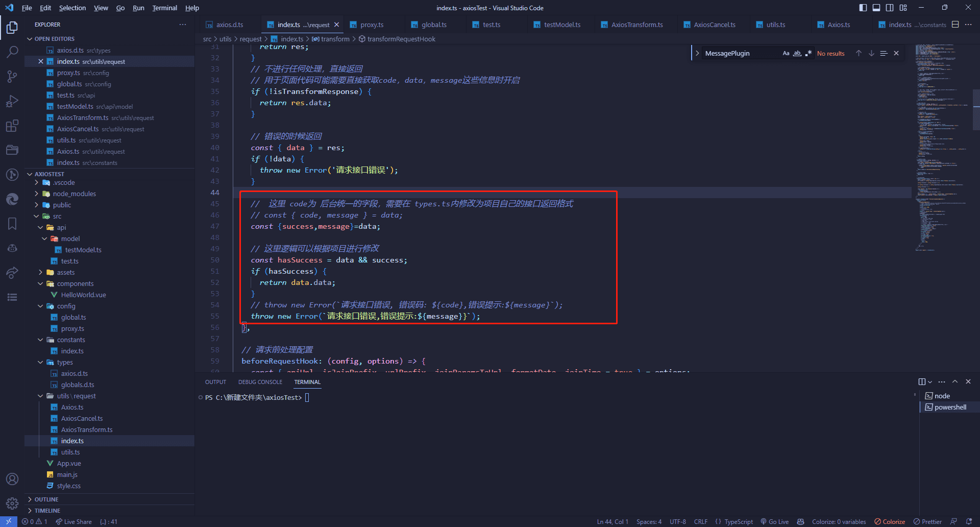Click the errors and warnings status indicator

(34, 521)
